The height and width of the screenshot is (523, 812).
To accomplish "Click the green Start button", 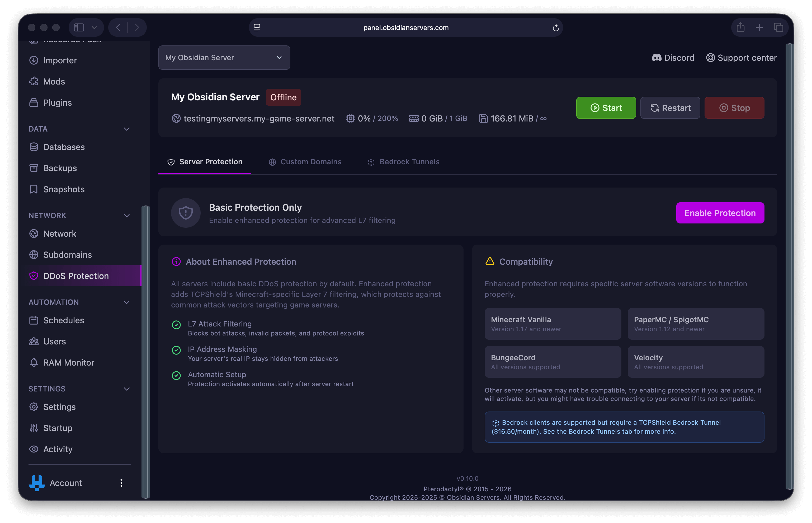I will (x=606, y=108).
